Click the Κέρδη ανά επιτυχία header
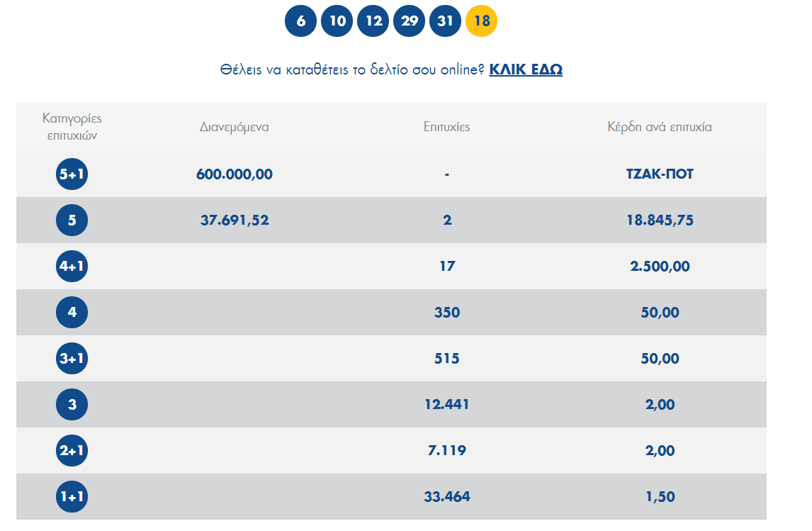The height and width of the screenshot is (531, 812). (660, 128)
